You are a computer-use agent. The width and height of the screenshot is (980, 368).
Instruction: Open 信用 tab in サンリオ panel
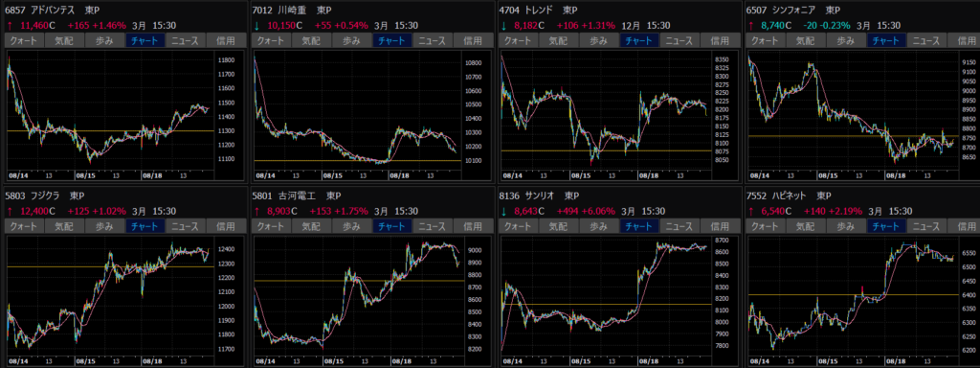click(719, 225)
